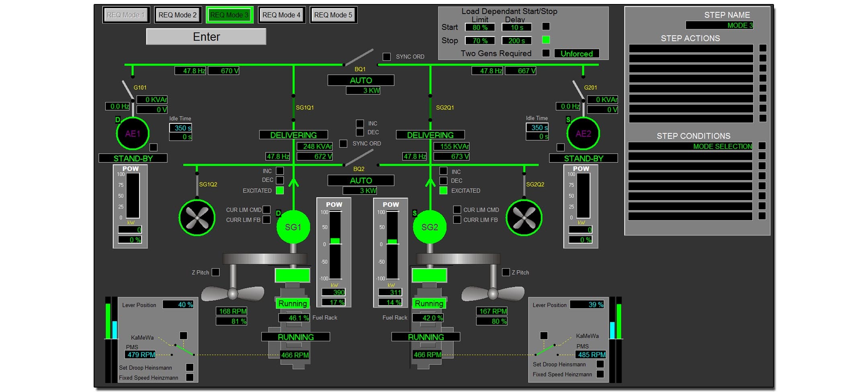Select the SG2 shaft generator circle
The image size is (868, 392).
click(430, 227)
